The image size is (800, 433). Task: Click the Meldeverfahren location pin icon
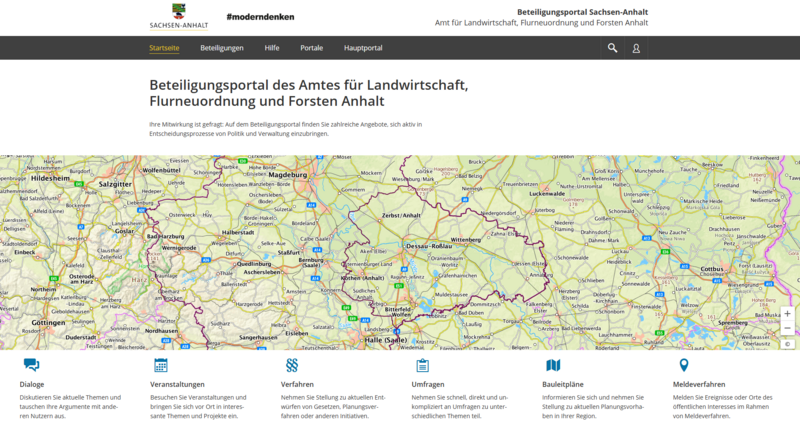[684, 365]
